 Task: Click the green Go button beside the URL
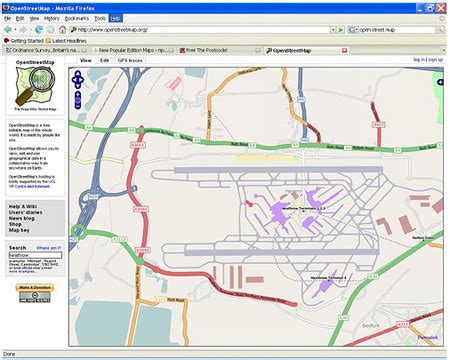click(341, 30)
